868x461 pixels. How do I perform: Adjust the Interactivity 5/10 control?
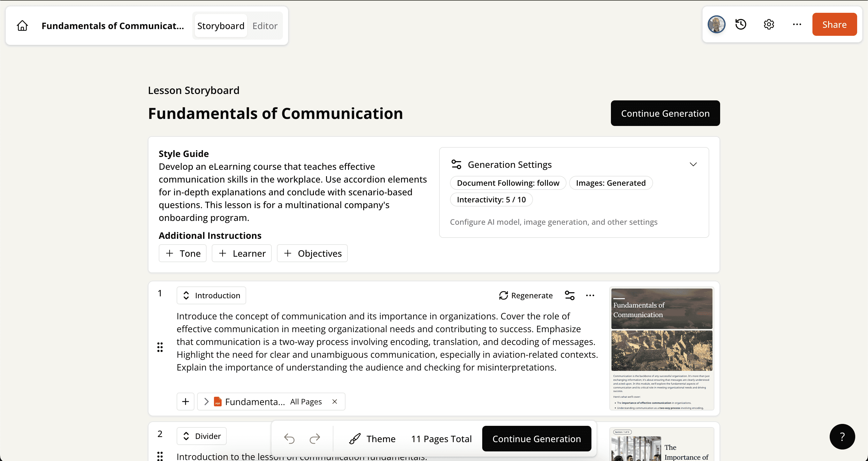[x=491, y=199]
